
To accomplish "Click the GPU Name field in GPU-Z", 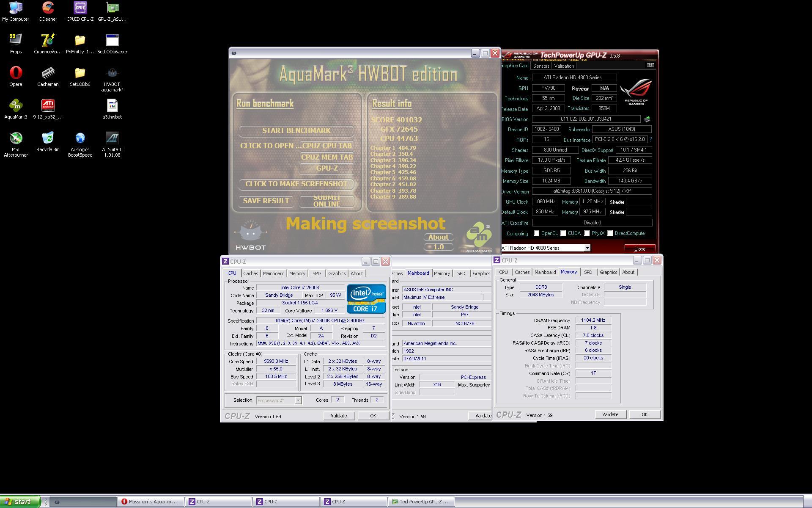I will click(x=574, y=77).
